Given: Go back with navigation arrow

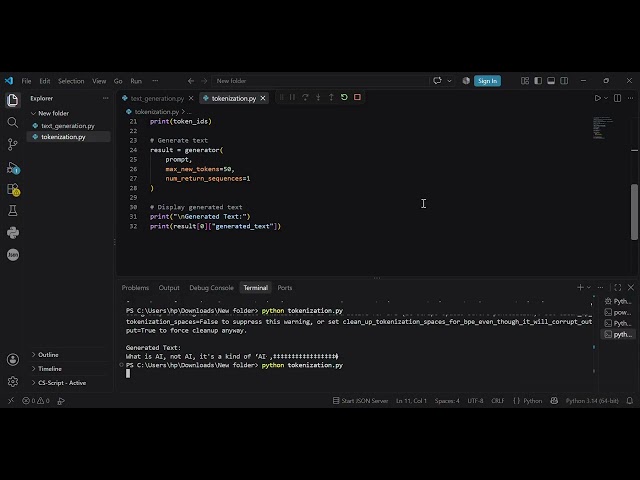Looking at the screenshot, I should [x=191, y=81].
